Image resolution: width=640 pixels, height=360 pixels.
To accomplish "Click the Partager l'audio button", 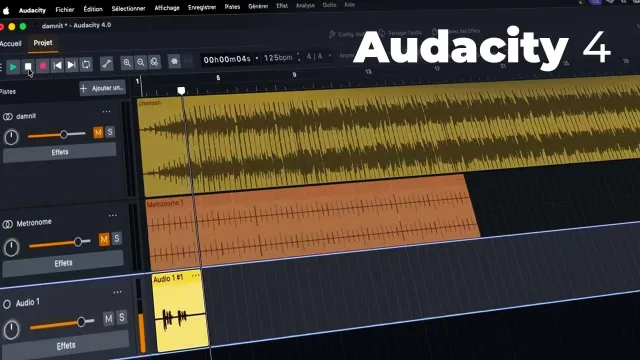I will 401,33.
